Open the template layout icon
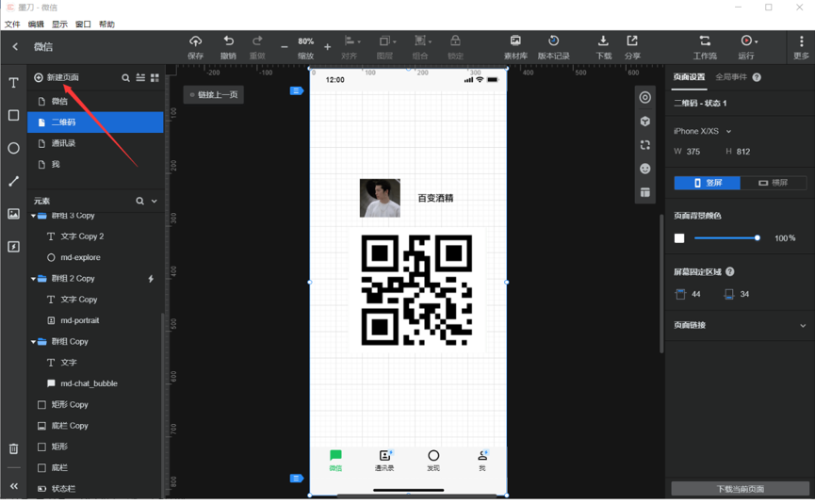The image size is (815, 504). tap(645, 192)
